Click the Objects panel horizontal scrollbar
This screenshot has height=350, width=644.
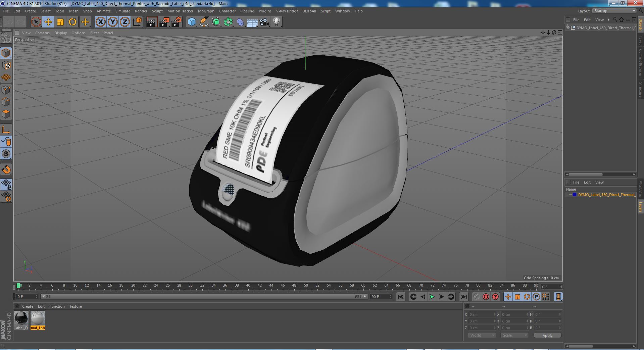pyautogui.click(x=586, y=174)
